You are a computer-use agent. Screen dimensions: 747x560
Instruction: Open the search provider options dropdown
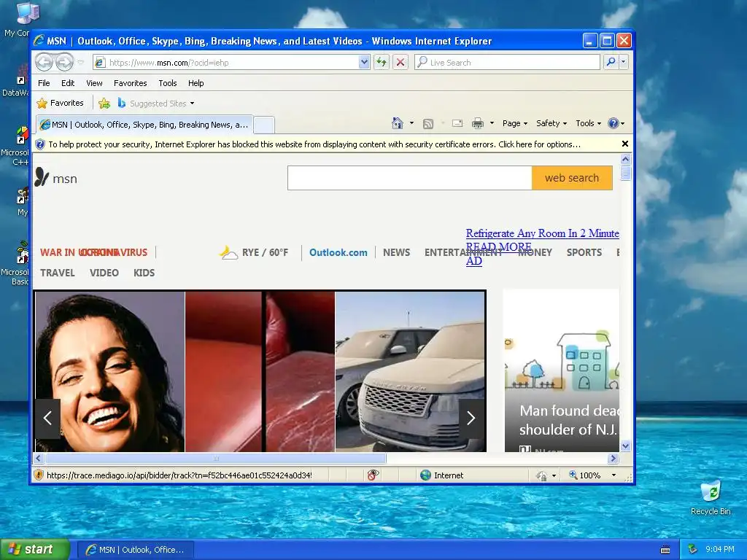coord(623,63)
